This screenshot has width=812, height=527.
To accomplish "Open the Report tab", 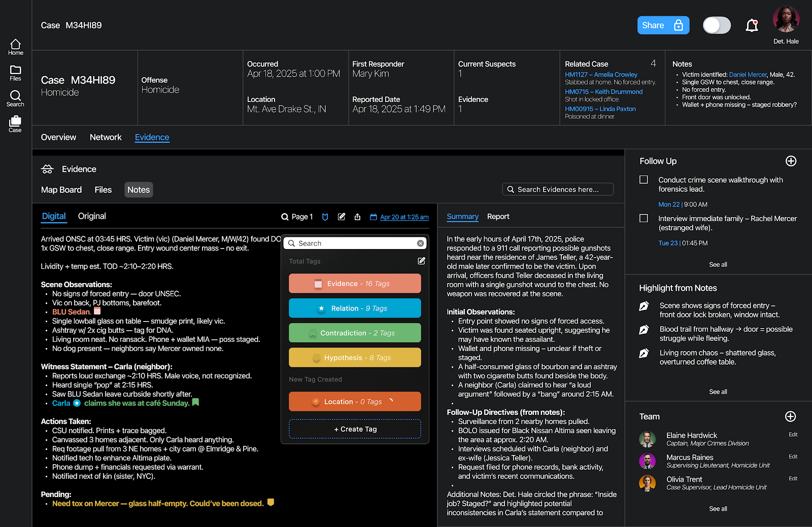I will [x=498, y=217].
